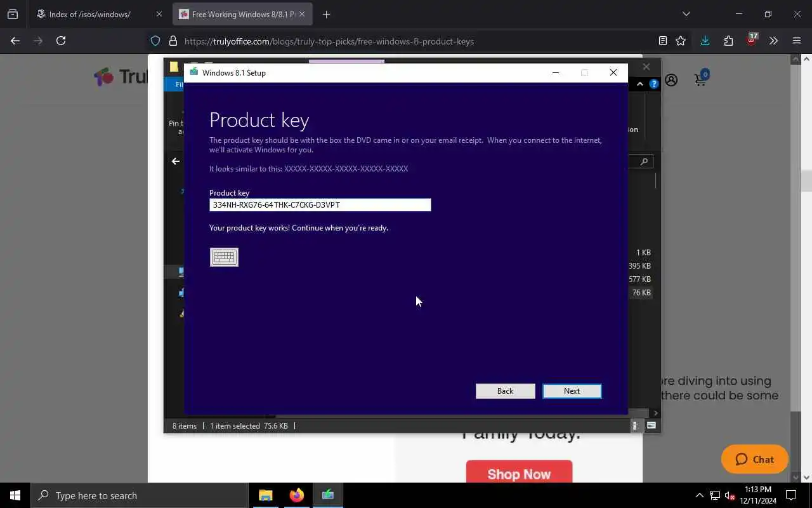Close the File Explorer window
This screenshot has width=812, height=508.
tap(646, 67)
